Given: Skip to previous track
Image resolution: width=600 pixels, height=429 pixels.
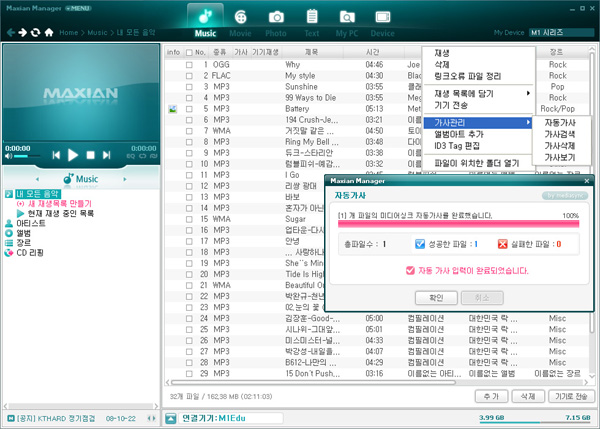Looking at the screenshot, I should [56, 155].
